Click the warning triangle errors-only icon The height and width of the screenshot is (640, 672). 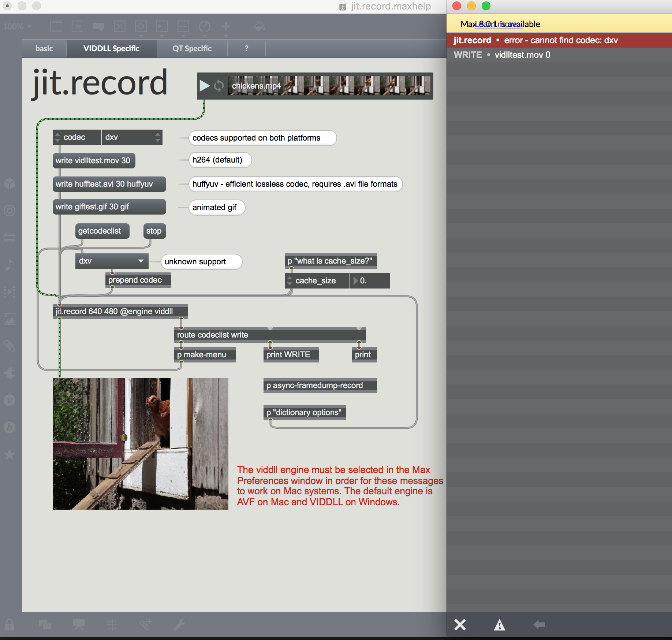499,625
